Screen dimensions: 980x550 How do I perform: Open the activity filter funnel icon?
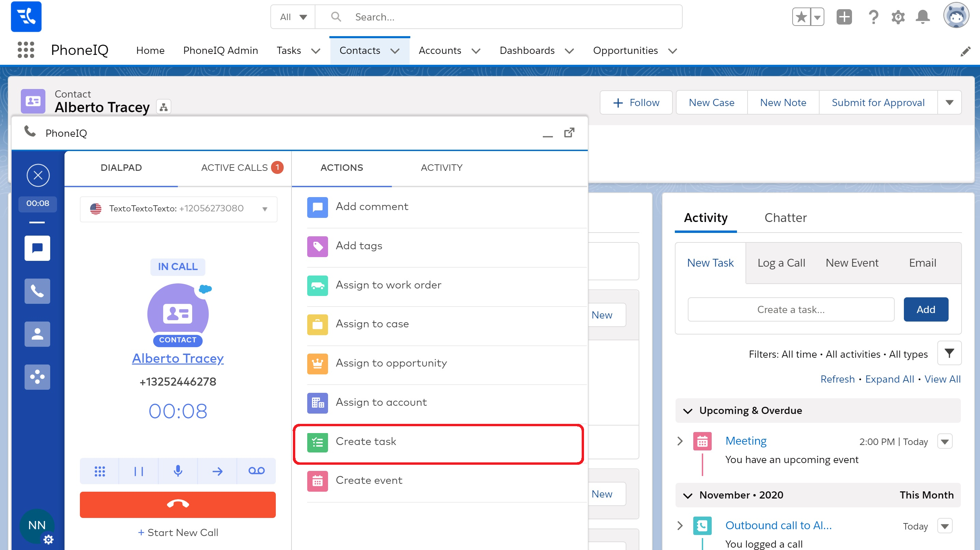point(949,354)
